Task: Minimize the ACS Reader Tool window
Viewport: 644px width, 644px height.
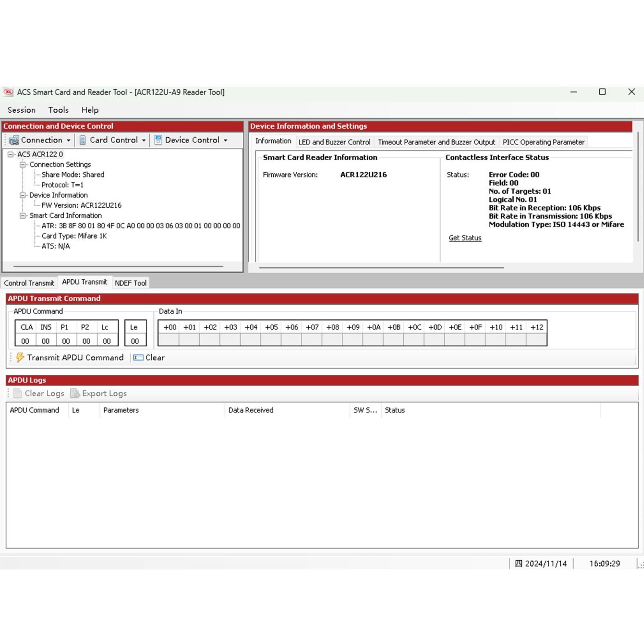Action: point(574,92)
